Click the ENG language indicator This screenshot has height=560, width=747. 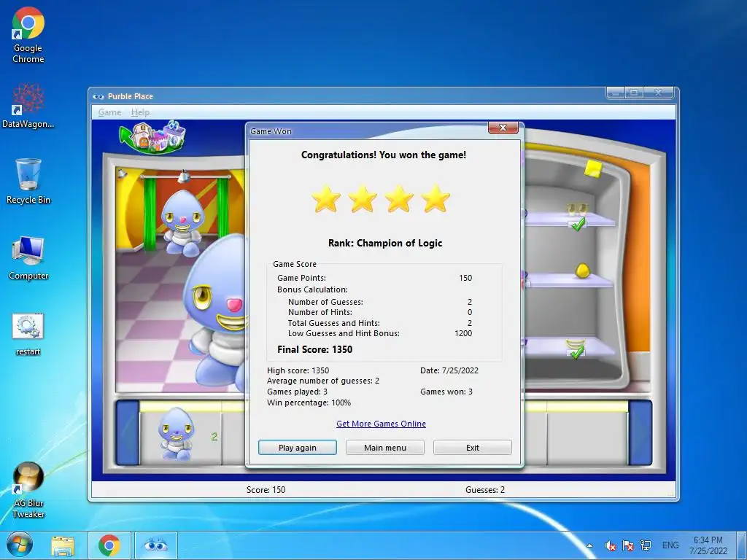pos(670,545)
